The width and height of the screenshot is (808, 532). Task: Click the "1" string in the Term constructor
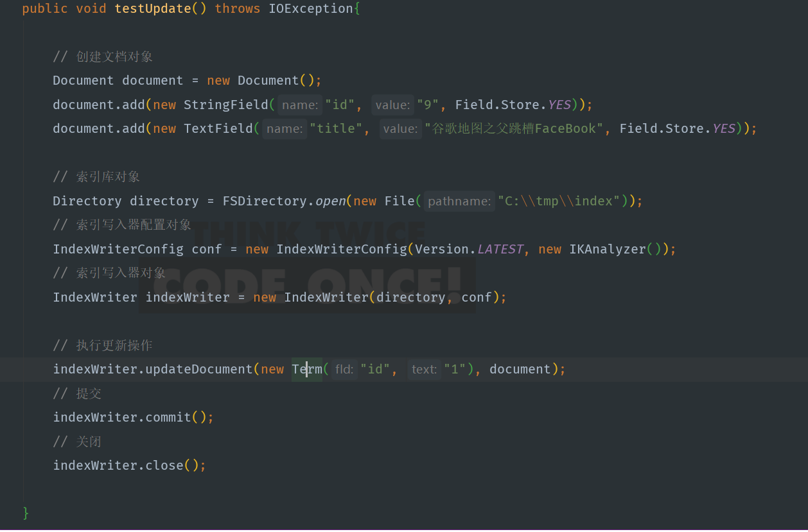click(455, 369)
